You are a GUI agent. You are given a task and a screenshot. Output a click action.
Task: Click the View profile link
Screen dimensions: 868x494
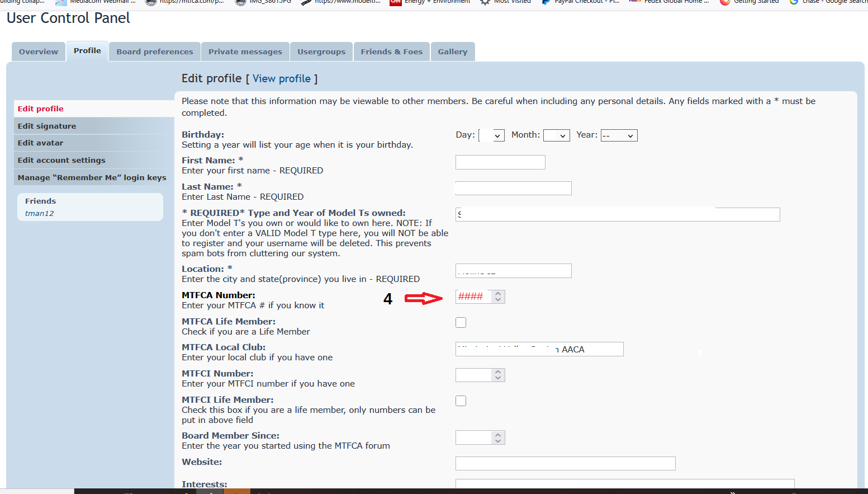tap(282, 79)
